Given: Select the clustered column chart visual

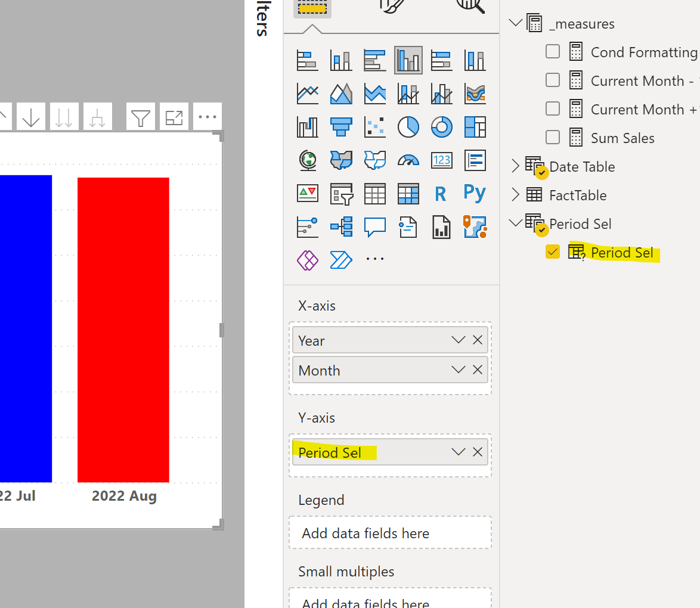Looking at the screenshot, I should pyautogui.click(x=408, y=60).
